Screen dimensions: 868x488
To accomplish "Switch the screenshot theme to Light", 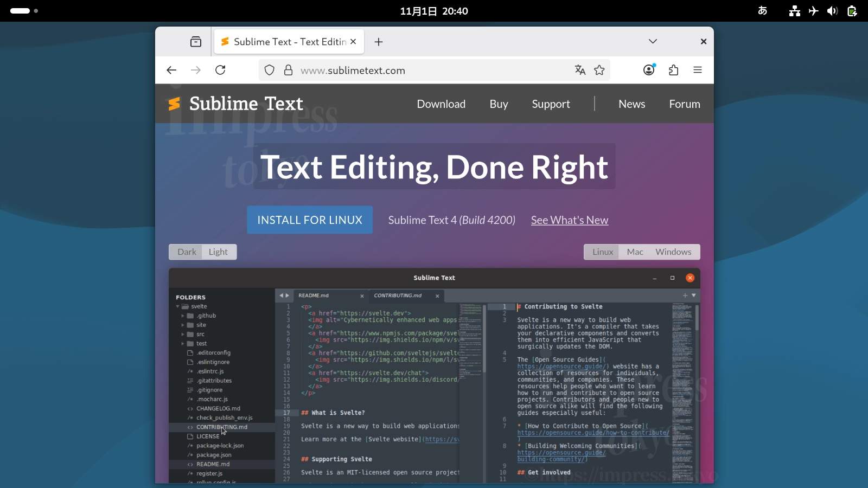I will coord(218,252).
